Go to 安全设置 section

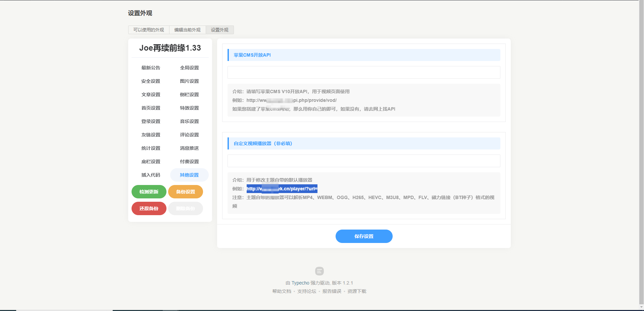click(151, 81)
